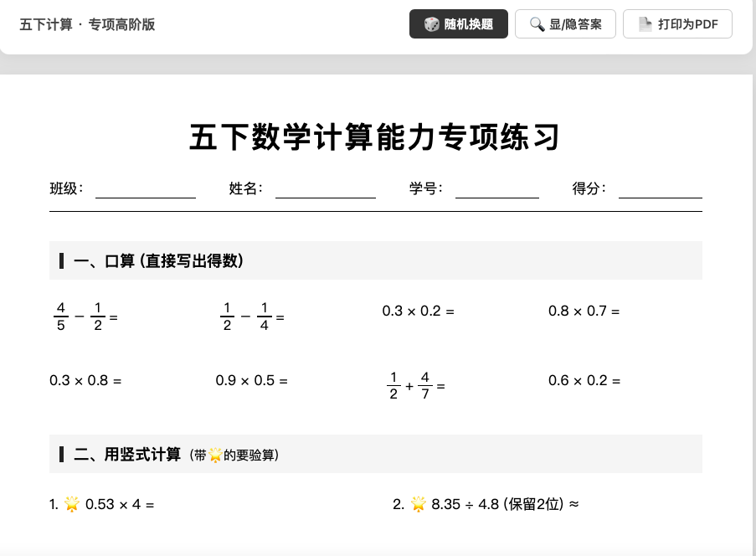This screenshot has width=756, height=556.
Task: Click the star icon in the 带…的要验算 note
Action: click(215, 456)
